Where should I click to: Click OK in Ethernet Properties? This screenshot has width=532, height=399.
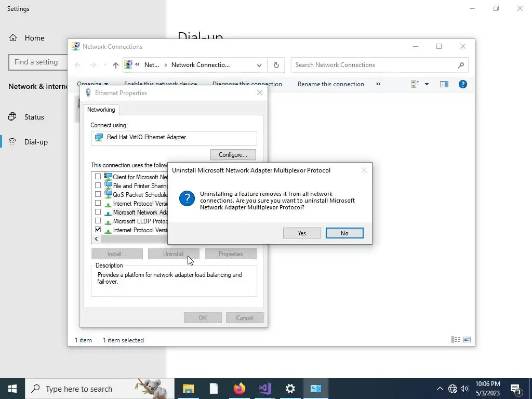coord(203,317)
